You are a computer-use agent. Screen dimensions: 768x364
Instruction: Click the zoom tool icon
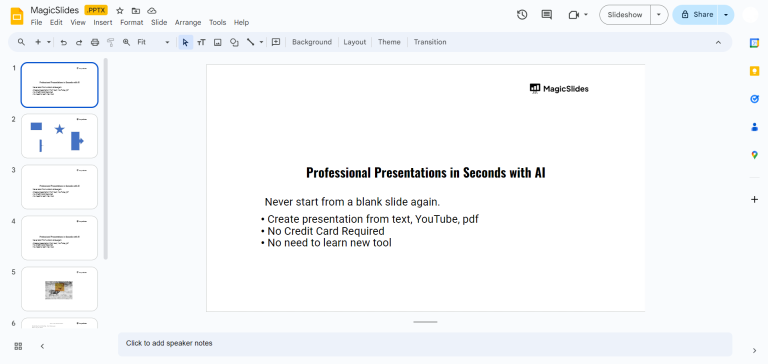[126, 42]
